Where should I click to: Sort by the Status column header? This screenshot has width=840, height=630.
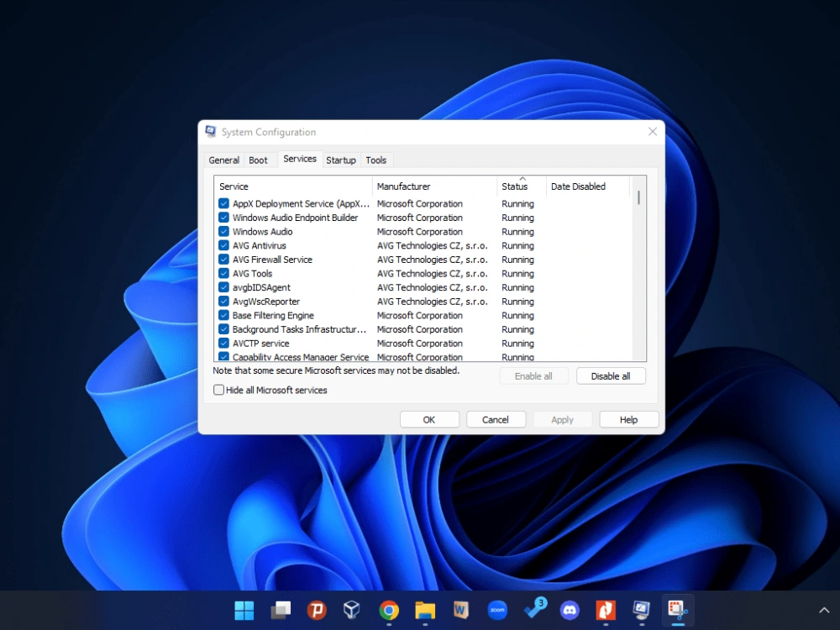click(522, 186)
